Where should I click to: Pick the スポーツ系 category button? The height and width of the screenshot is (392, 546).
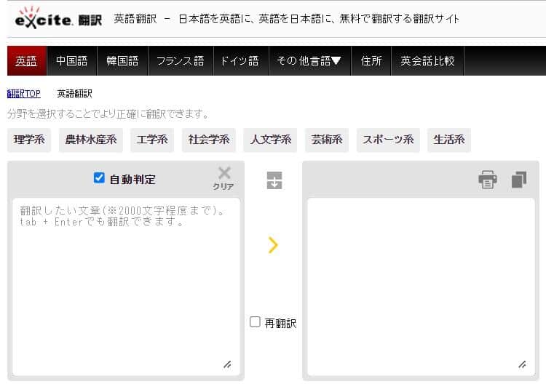[388, 140]
